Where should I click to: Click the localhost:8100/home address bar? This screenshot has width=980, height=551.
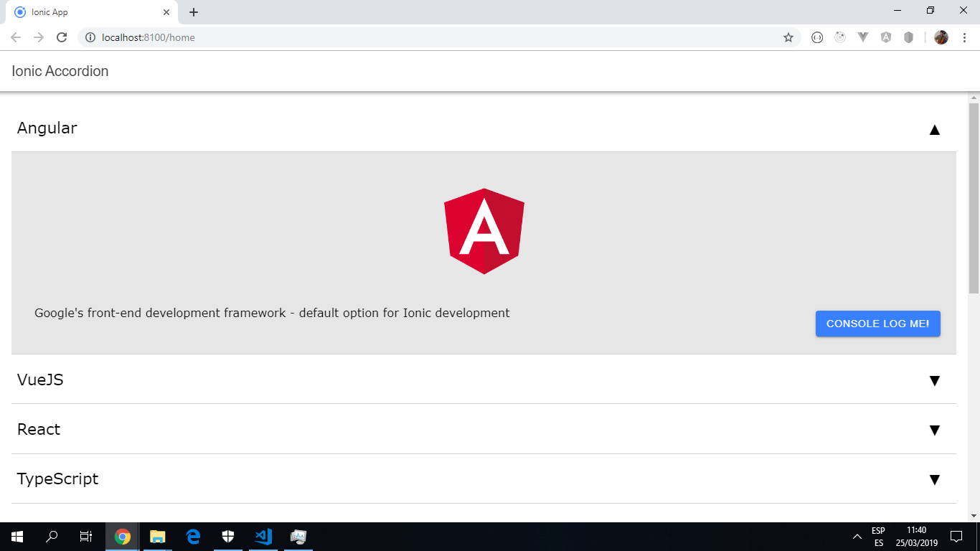[439, 37]
